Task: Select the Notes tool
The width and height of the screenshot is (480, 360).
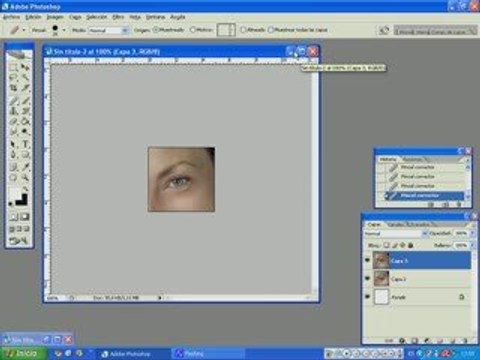Action: [x=13, y=166]
